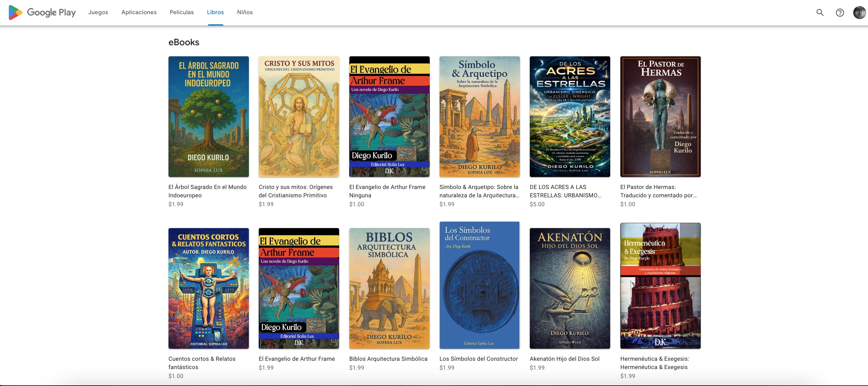Click the Libros tab
Viewport: 868px width, 386px height.
click(215, 12)
